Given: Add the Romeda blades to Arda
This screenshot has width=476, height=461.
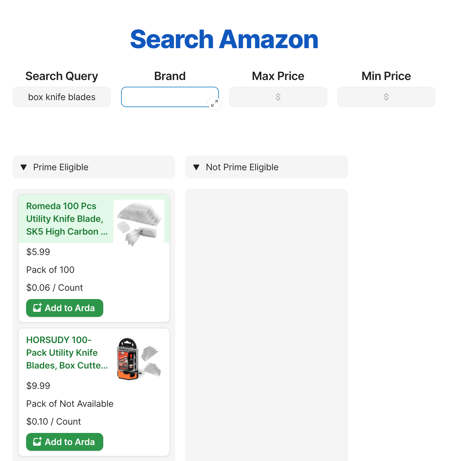Looking at the screenshot, I should (65, 308).
